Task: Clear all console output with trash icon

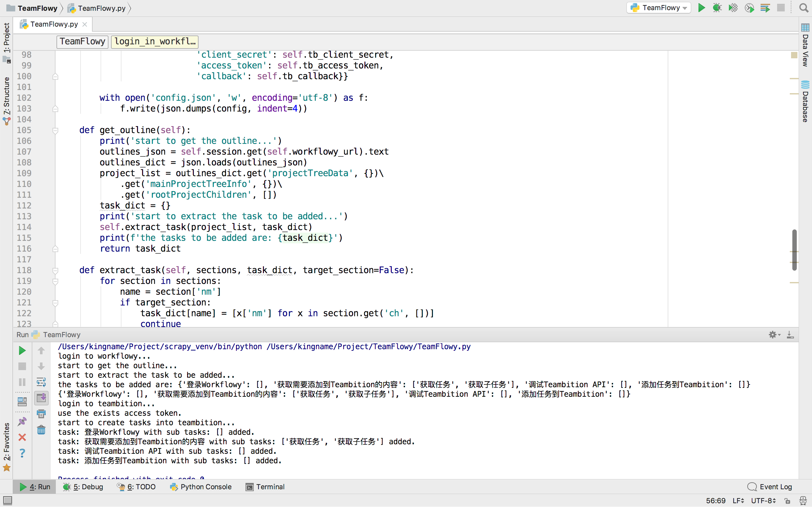Action: point(41,430)
